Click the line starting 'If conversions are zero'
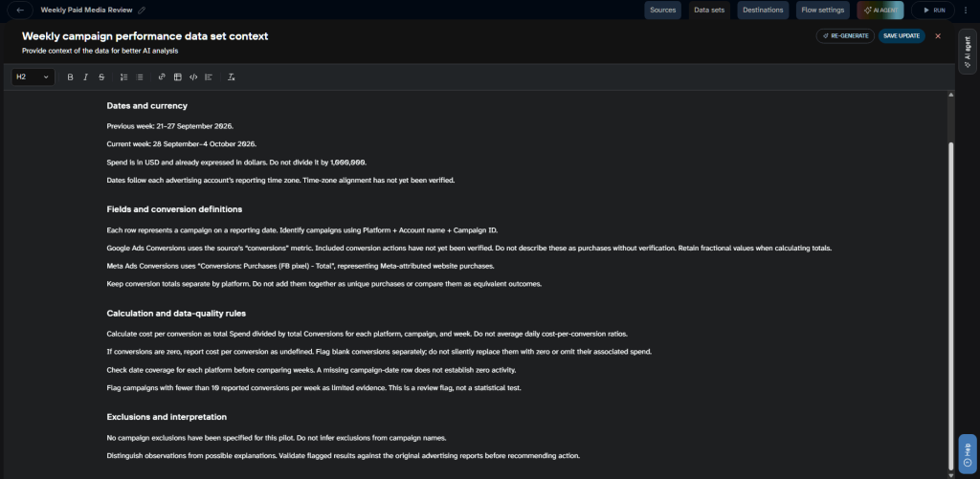 coord(379,352)
